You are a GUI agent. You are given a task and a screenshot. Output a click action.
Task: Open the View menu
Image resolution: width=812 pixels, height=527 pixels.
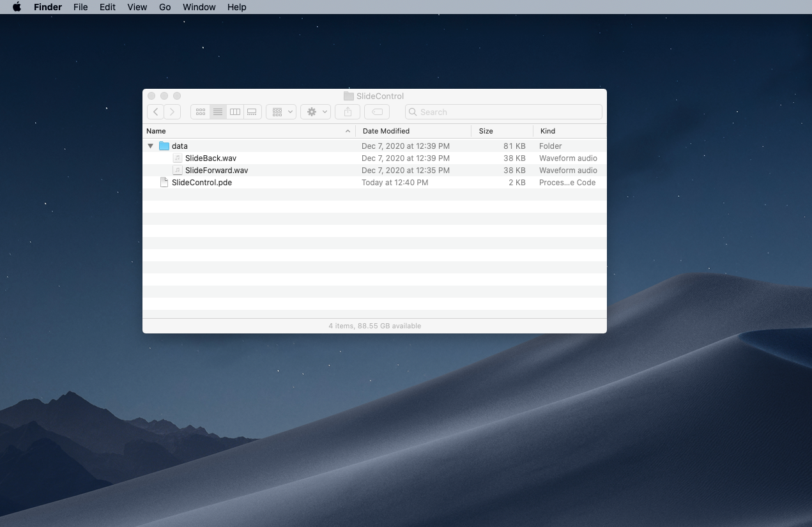137,7
